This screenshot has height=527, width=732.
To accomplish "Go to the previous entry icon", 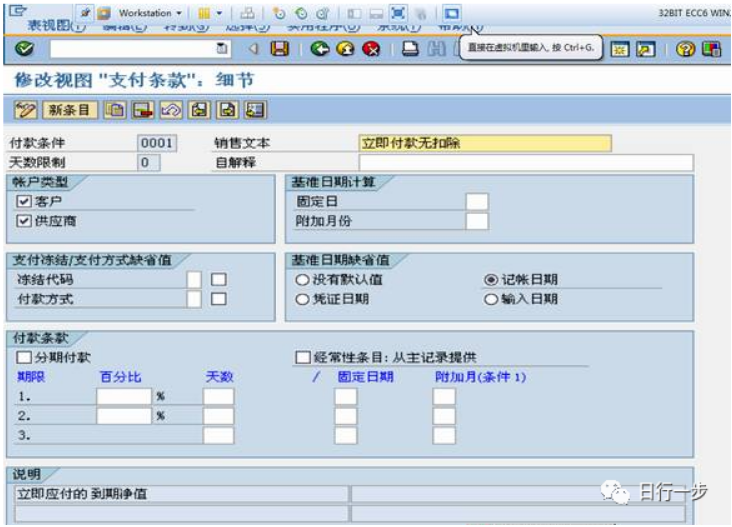I will [x=199, y=110].
